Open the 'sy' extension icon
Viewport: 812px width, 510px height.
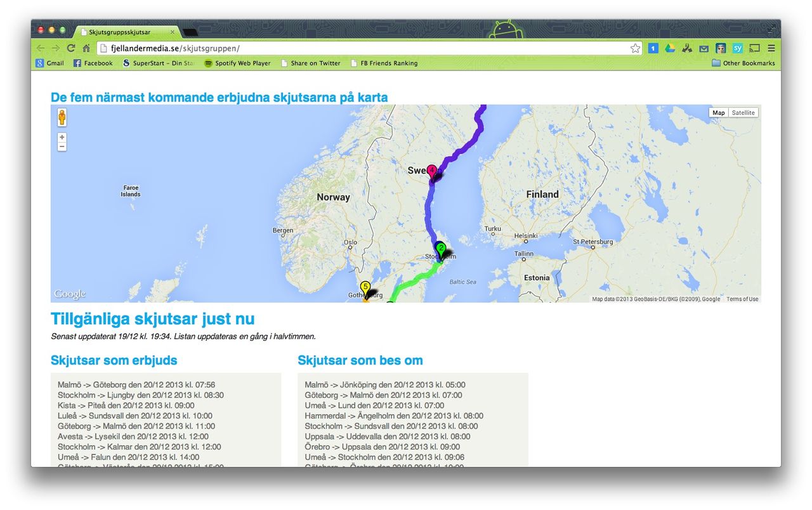tap(737, 48)
